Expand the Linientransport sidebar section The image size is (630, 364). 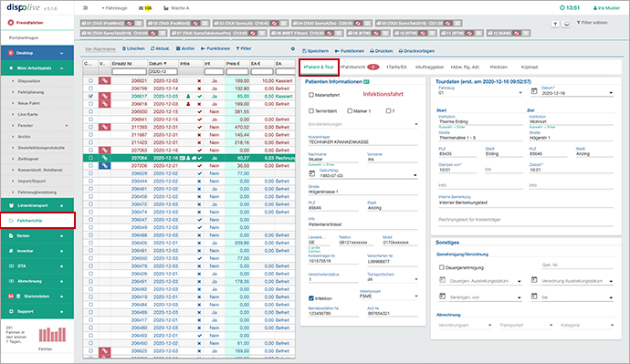tap(37, 205)
